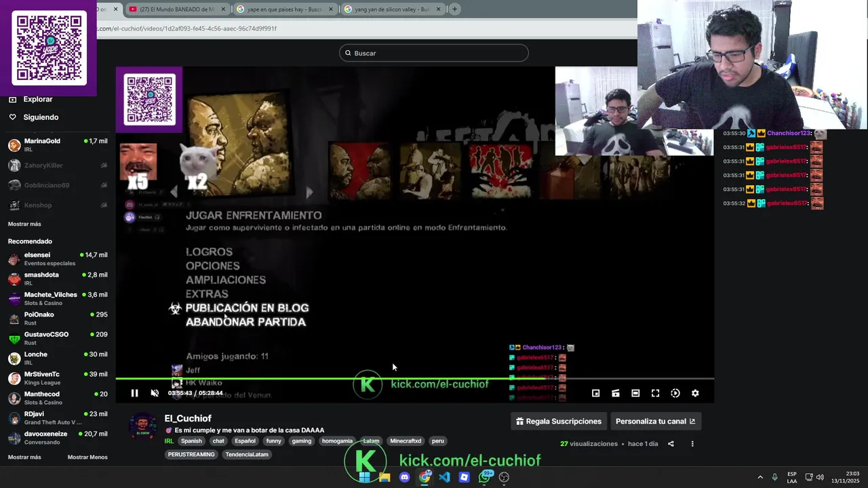Click the El_Cuchiof channel name
Viewport: 868px width, 488px height.
188,419
